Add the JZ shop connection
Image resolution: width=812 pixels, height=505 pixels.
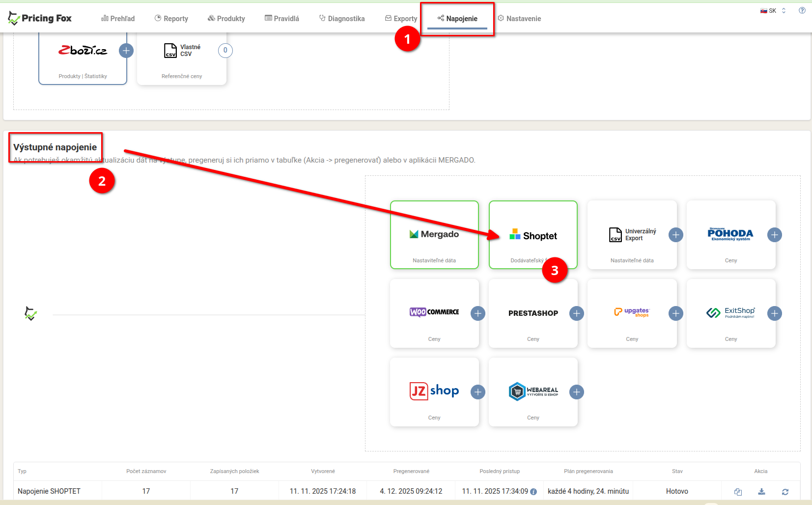(x=477, y=392)
